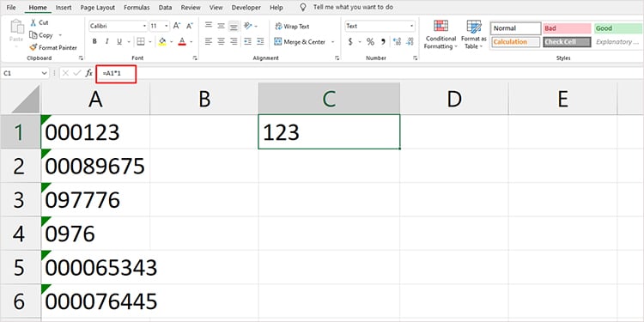Center text horizontally

point(221,41)
